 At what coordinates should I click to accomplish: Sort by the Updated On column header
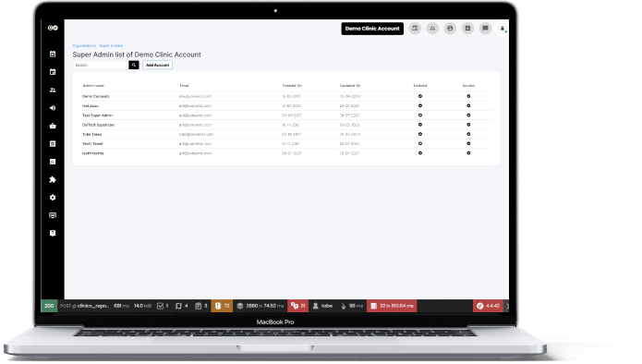point(350,86)
